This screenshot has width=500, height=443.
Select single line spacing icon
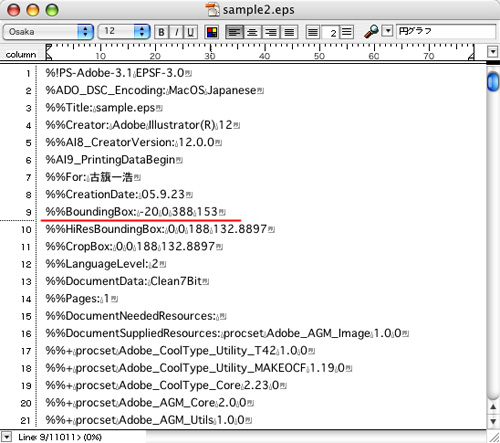(313, 32)
